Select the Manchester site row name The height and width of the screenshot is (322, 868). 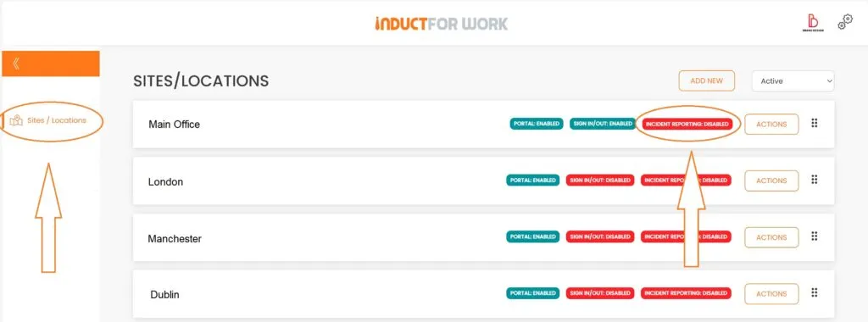175,239
